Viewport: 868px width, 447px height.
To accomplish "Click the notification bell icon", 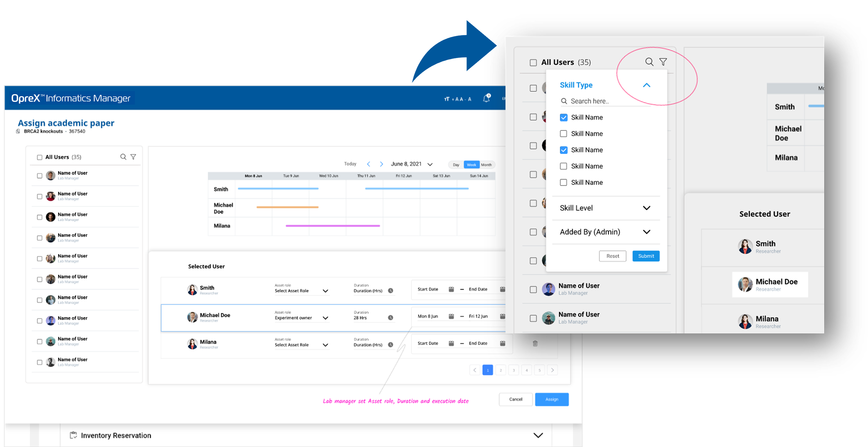I will (x=486, y=98).
